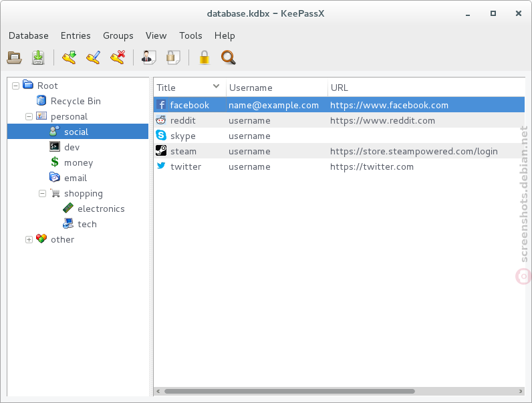Screen dimensions: 532x403
Task: Select the electronics group label
Action: pyautogui.click(x=101, y=209)
